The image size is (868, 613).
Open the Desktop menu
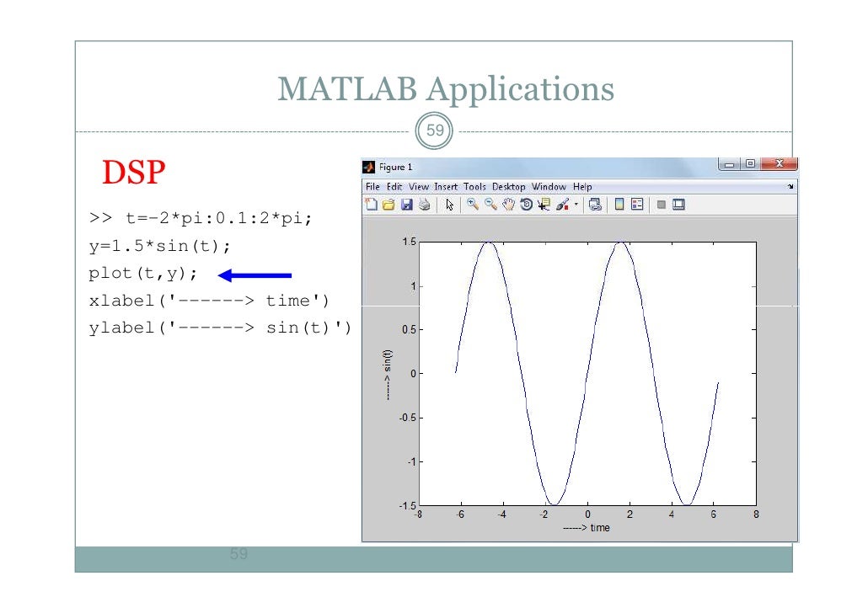pyautogui.click(x=509, y=187)
